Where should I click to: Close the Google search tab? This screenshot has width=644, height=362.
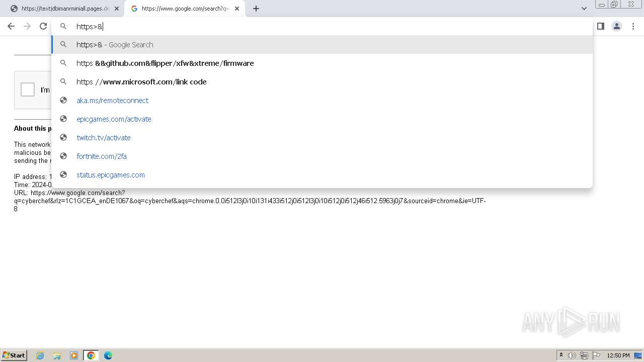pyautogui.click(x=237, y=9)
